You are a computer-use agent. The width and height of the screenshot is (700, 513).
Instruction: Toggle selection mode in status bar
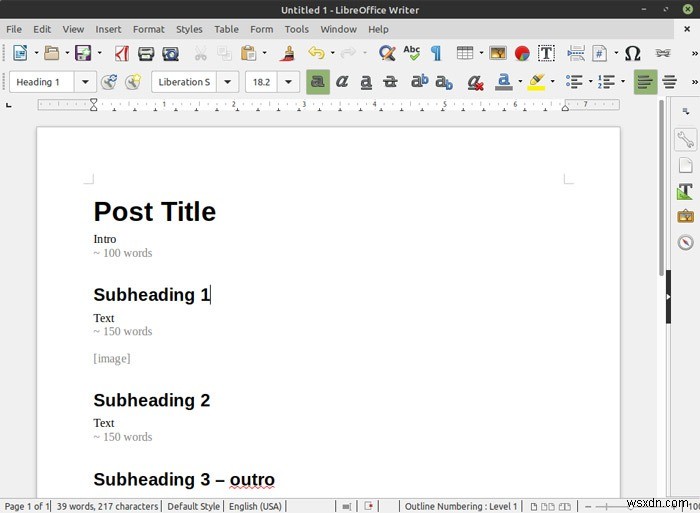346,506
